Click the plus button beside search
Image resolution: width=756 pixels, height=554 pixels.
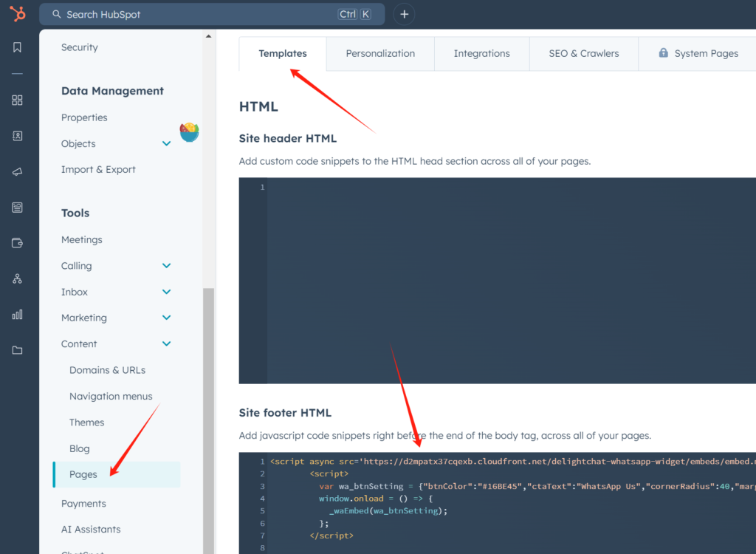pyautogui.click(x=404, y=14)
